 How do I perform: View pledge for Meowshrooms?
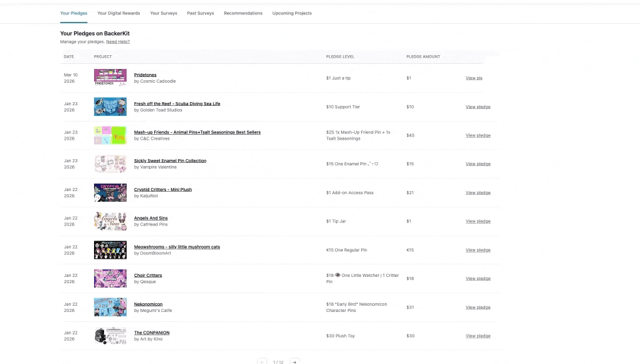(x=478, y=250)
